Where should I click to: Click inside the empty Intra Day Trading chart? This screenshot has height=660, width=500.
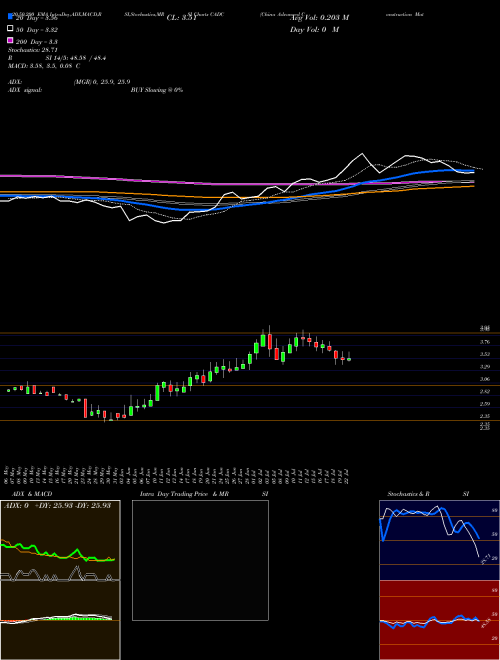point(200,560)
